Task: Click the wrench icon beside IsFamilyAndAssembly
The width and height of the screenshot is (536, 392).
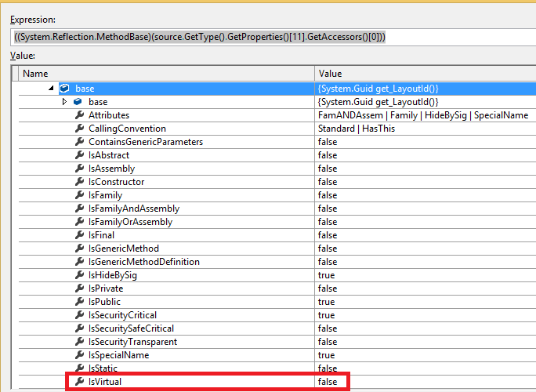Action: [79, 209]
